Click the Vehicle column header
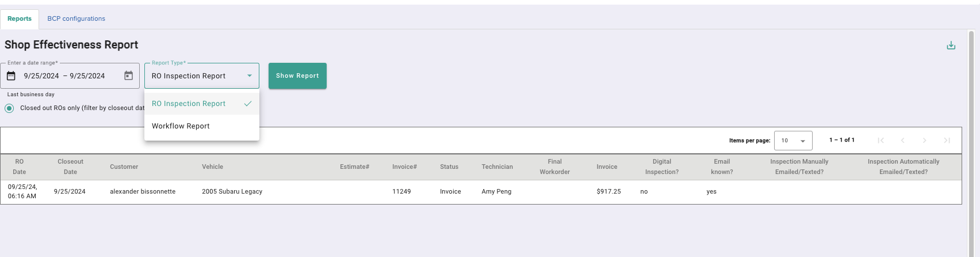The height and width of the screenshot is (257, 980). pos(212,167)
